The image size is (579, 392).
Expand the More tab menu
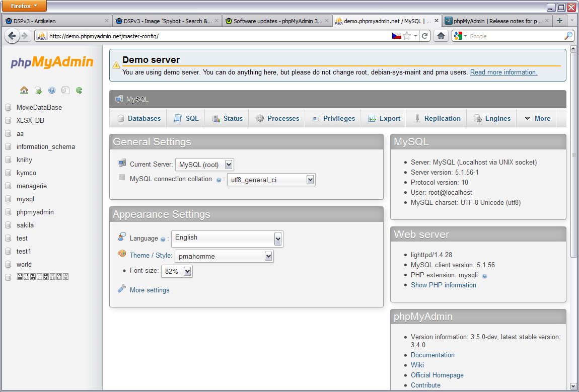click(x=538, y=118)
